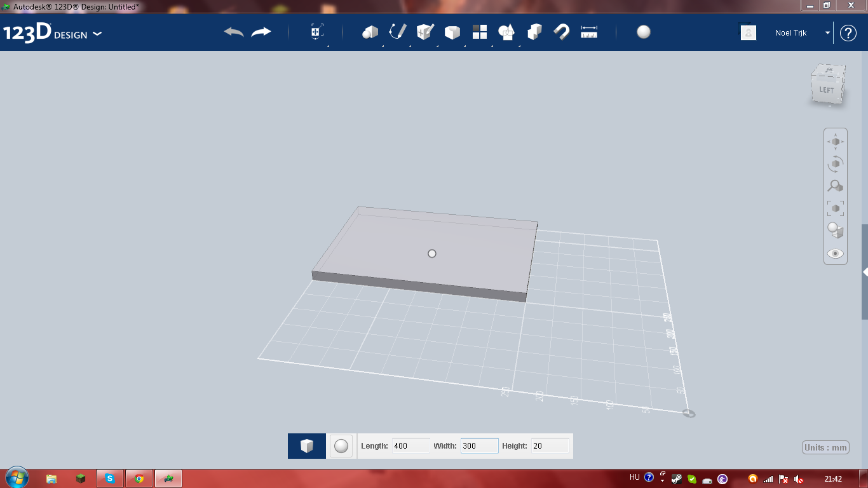This screenshot has width=868, height=488.
Task: Select the Zoom navigation tool
Action: [836, 186]
